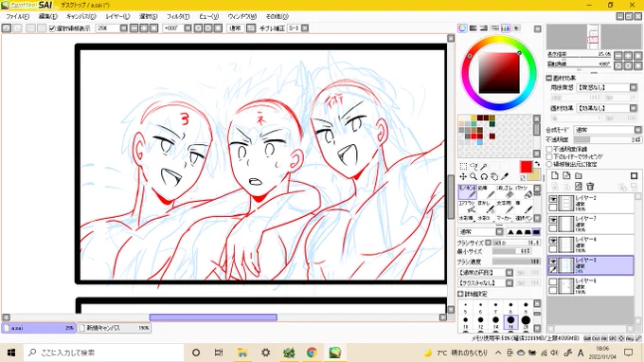644x362 pixels.
Task: Toggle visibility of top layer レイヤー2
Action: point(553,199)
